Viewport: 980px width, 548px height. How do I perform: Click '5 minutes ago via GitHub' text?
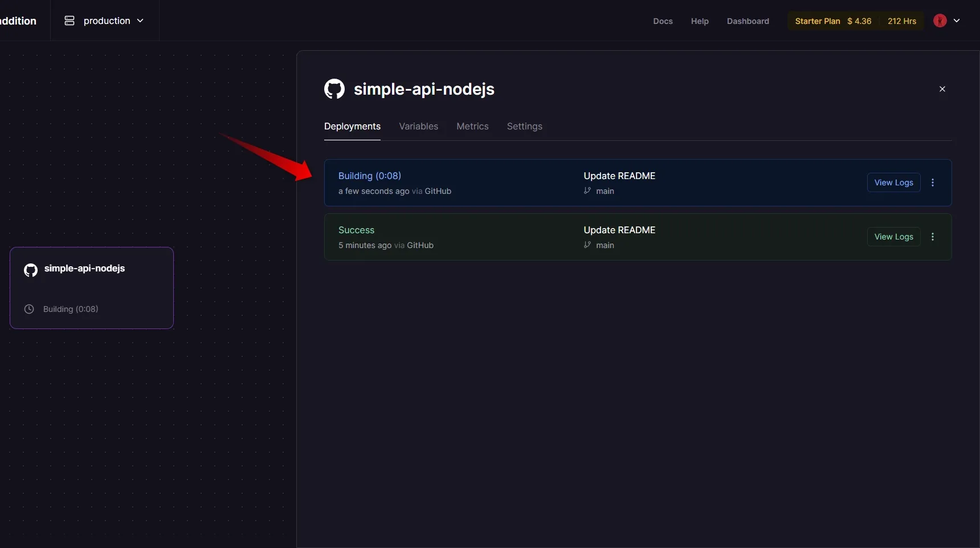(386, 245)
